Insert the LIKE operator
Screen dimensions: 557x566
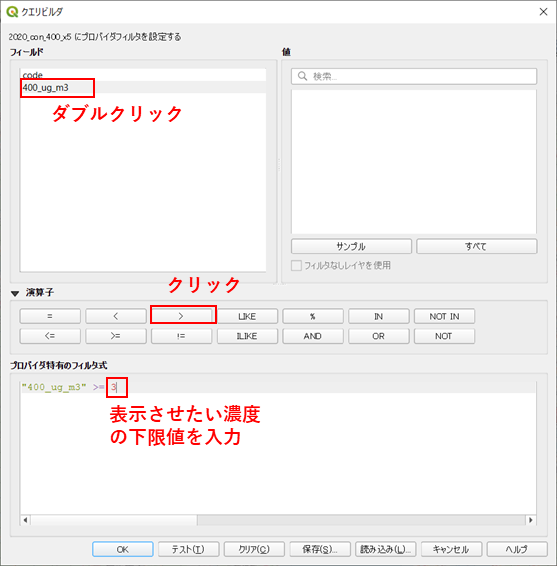point(247,316)
